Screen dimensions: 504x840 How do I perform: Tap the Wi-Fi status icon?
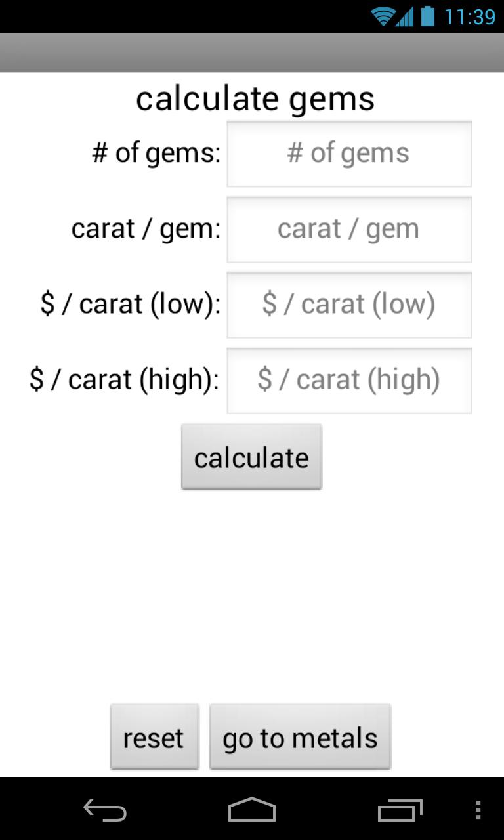pyautogui.click(x=382, y=16)
